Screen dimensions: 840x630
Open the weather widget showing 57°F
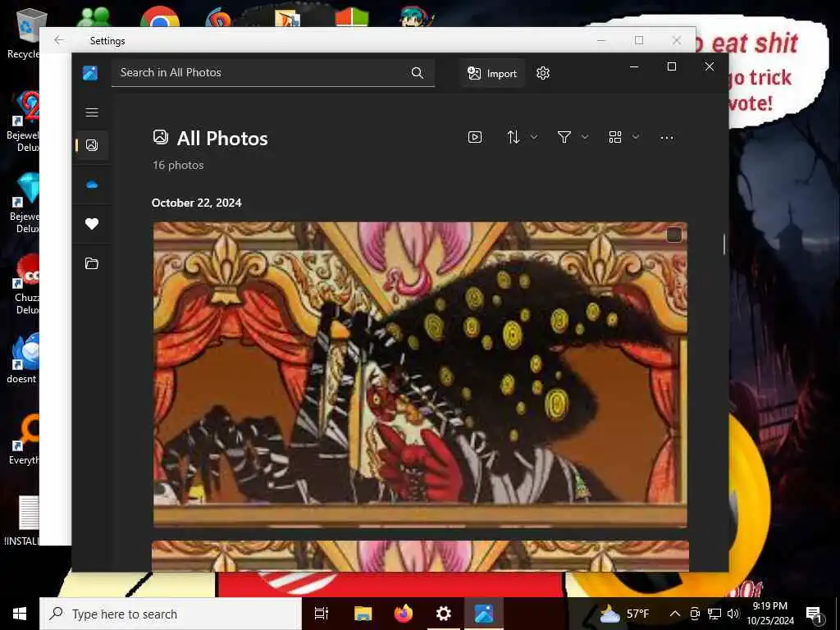(623, 614)
